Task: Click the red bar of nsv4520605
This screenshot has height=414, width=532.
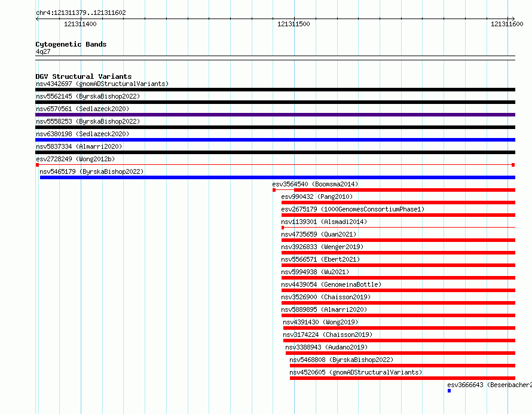Action: coord(403,378)
